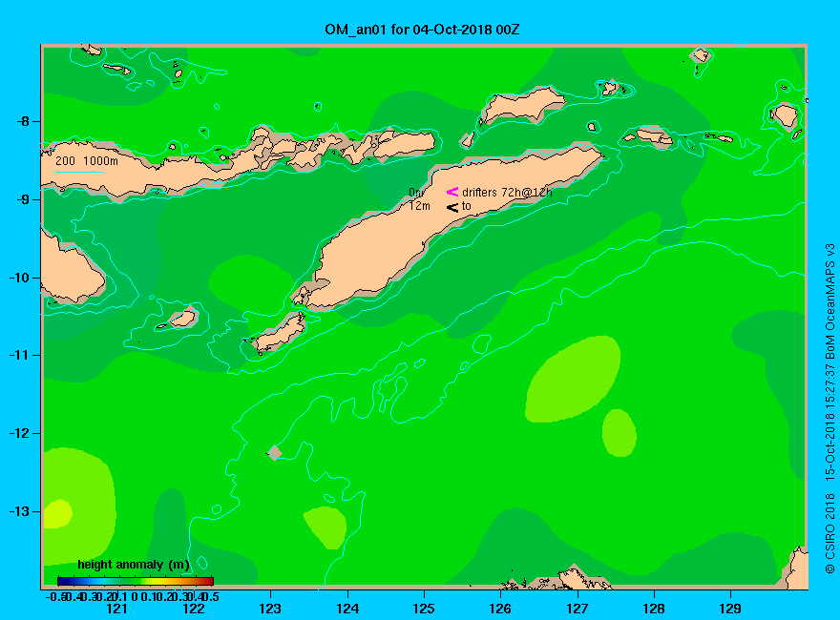Click the 'to' label next to black arrow
840x620 pixels.
pyautogui.click(x=467, y=206)
